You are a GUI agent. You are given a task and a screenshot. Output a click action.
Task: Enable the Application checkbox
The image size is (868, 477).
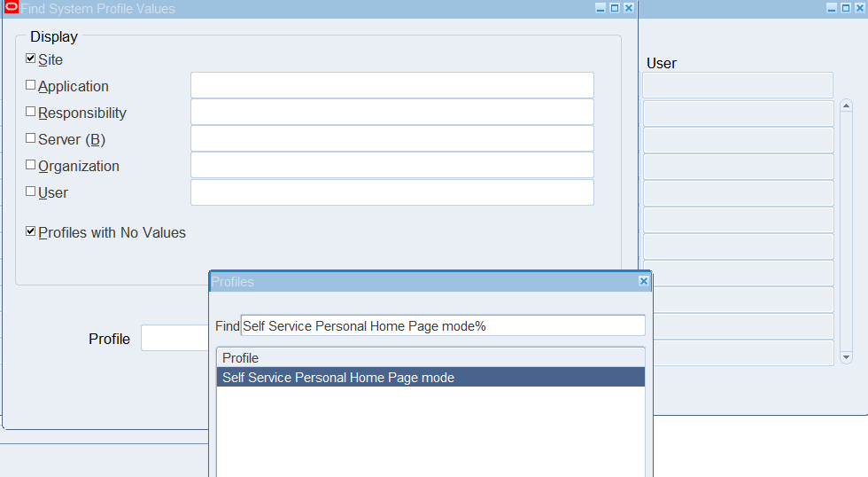click(x=30, y=85)
